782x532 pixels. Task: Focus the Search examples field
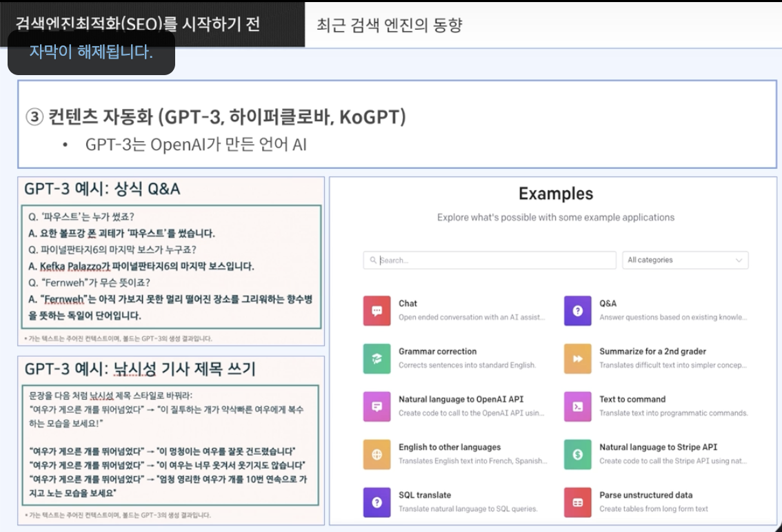click(490, 260)
